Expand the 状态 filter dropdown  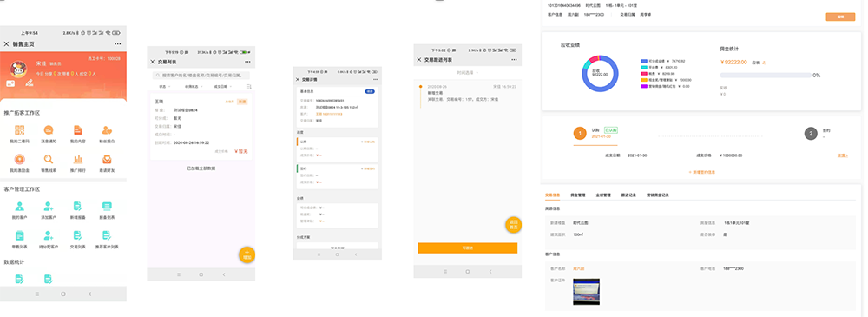[x=164, y=87]
